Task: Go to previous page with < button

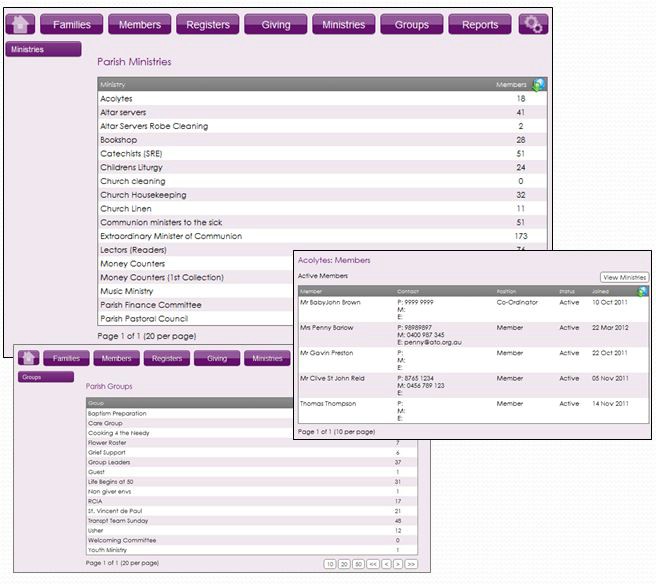Action: [387, 564]
